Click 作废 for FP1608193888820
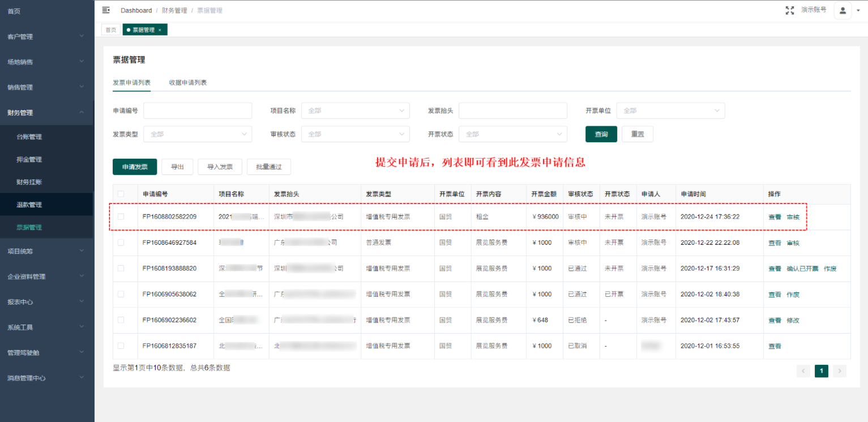The height and width of the screenshot is (422, 868). click(x=830, y=268)
